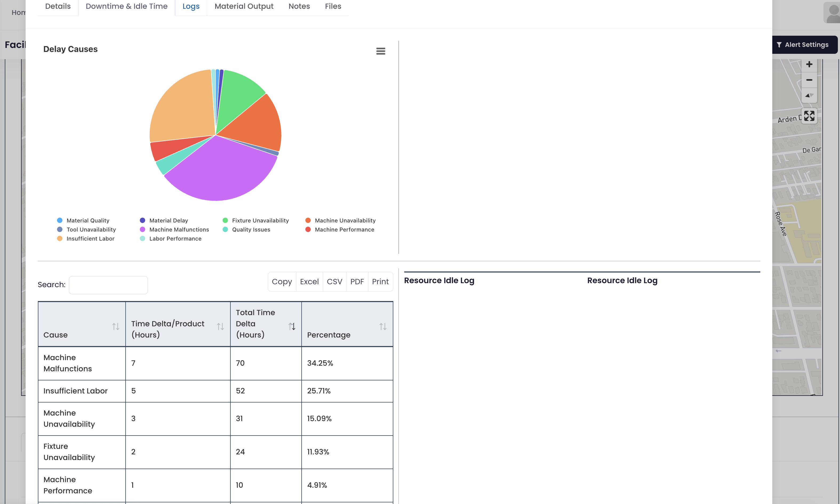Open Alert Settings filter button
This screenshot has height=504, width=840.
coord(803,45)
